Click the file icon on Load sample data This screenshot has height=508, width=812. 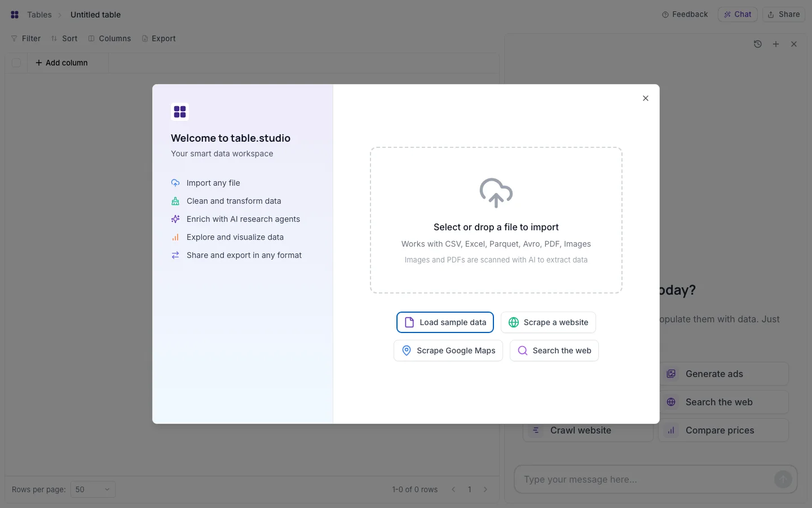[409, 322]
